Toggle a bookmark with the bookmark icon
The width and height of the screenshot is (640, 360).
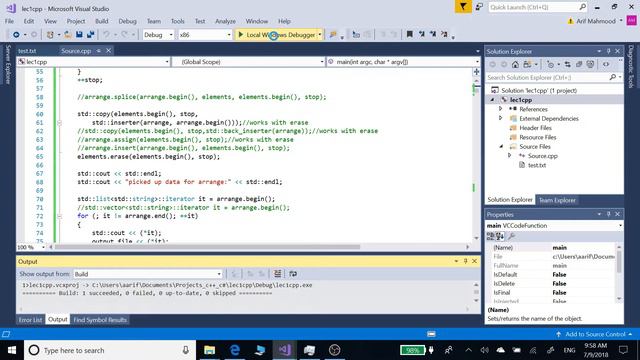(x=409, y=35)
